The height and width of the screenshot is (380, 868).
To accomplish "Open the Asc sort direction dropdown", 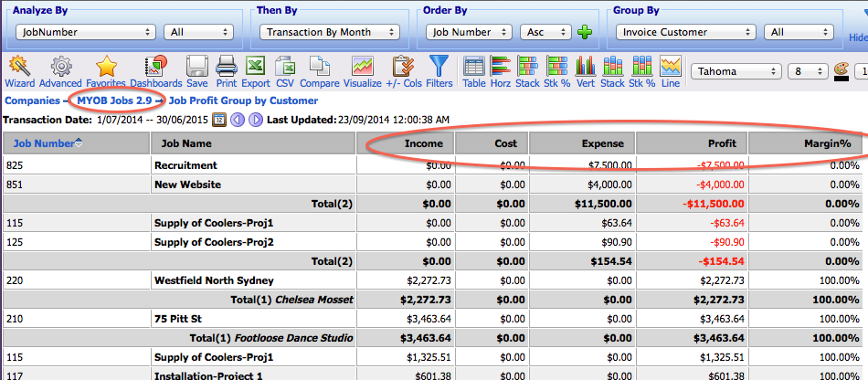I will coord(545,32).
